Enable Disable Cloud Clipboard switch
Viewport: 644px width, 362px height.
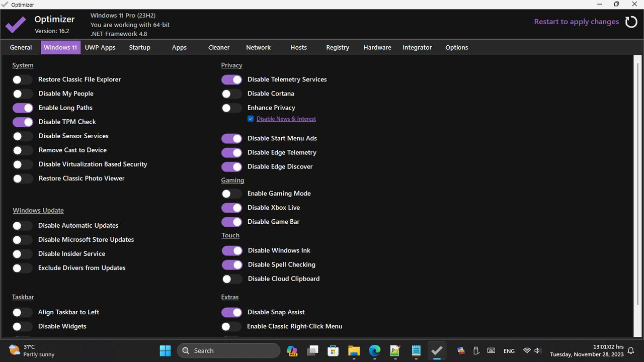(231, 279)
